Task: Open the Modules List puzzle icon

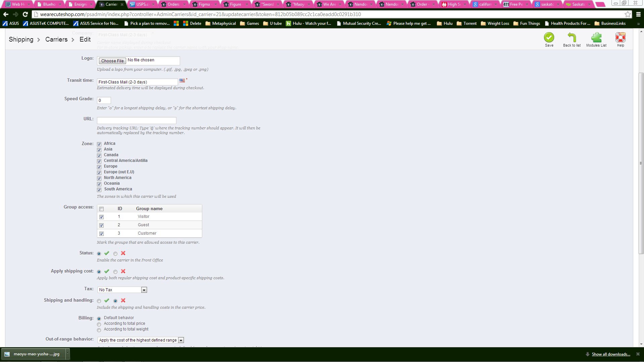Action: click(596, 38)
